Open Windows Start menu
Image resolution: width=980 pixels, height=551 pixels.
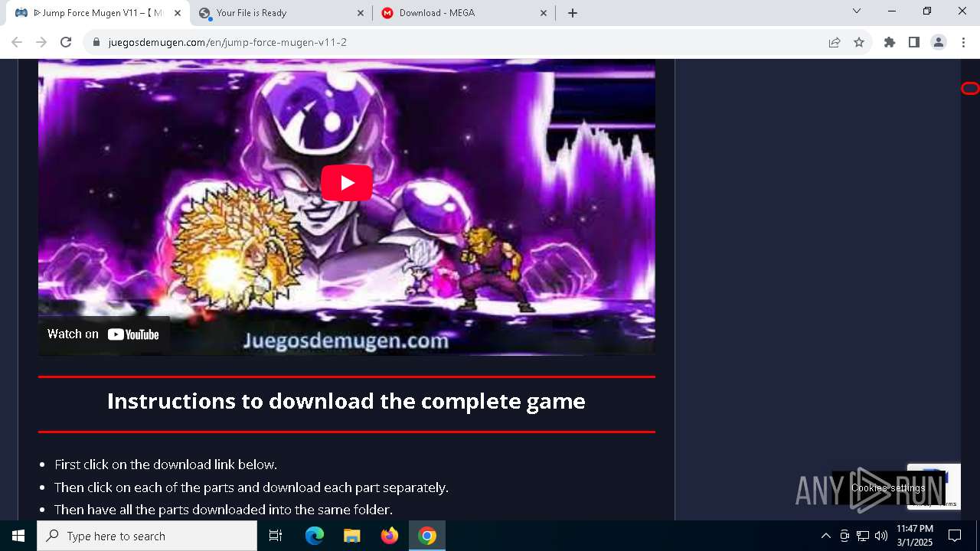(x=18, y=536)
